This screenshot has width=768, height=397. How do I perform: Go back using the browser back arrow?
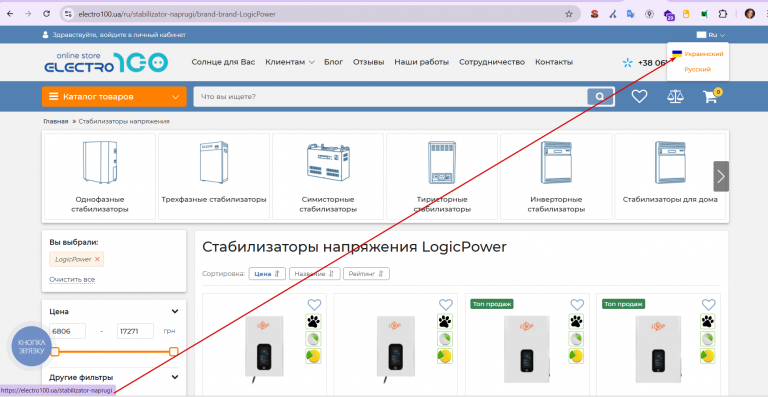coord(10,14)
